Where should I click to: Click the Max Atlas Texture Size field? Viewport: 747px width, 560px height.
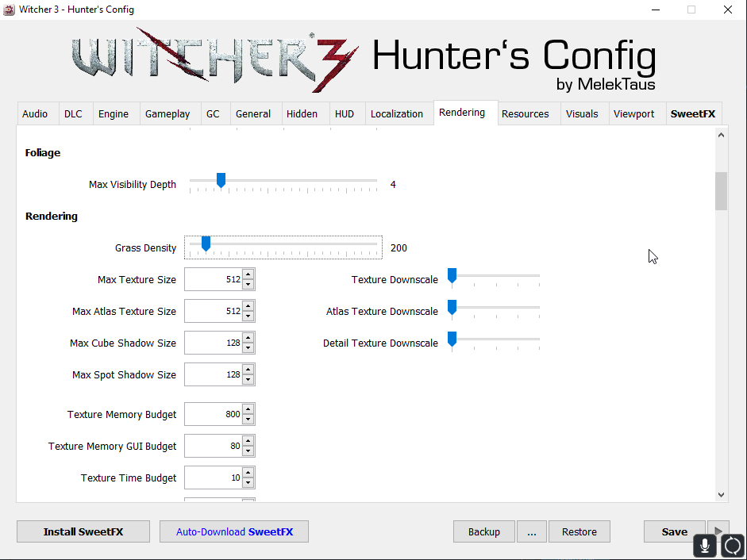click(214, 311)
